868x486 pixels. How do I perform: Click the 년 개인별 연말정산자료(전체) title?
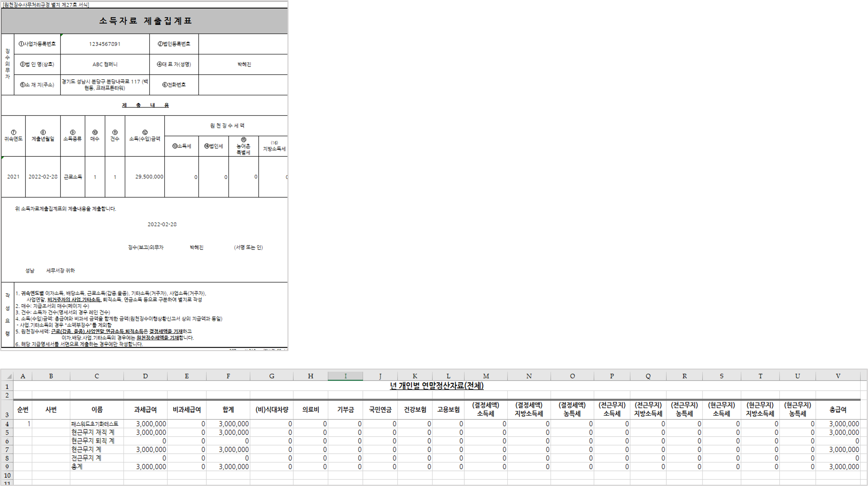pos(437,386)
